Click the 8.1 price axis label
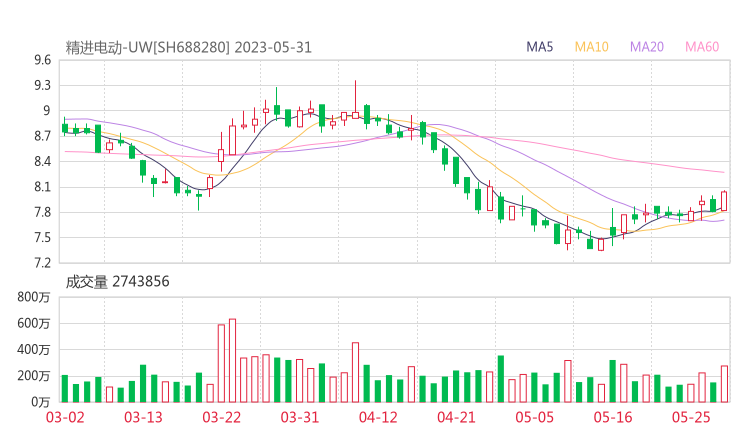The image size is (740, 440). click(x=42, y=187)
